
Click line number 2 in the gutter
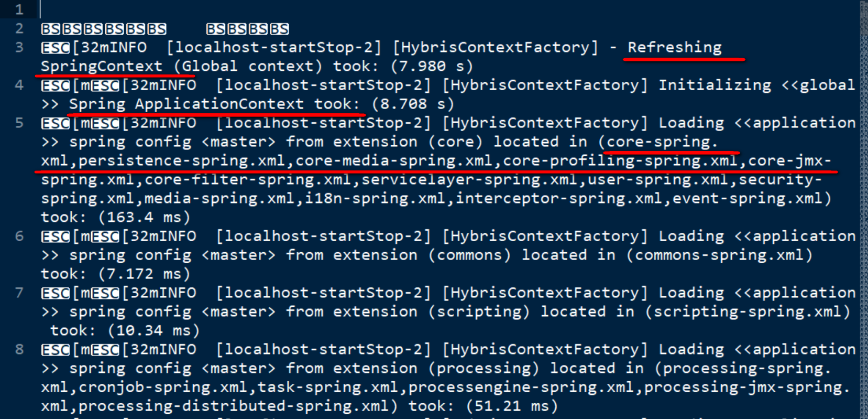point(19,28)
